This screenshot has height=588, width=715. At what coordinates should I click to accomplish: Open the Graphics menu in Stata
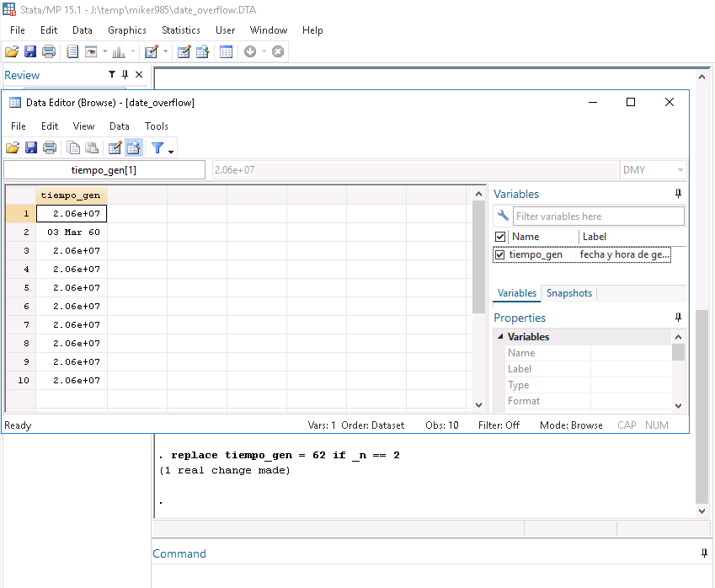[127, 30]
